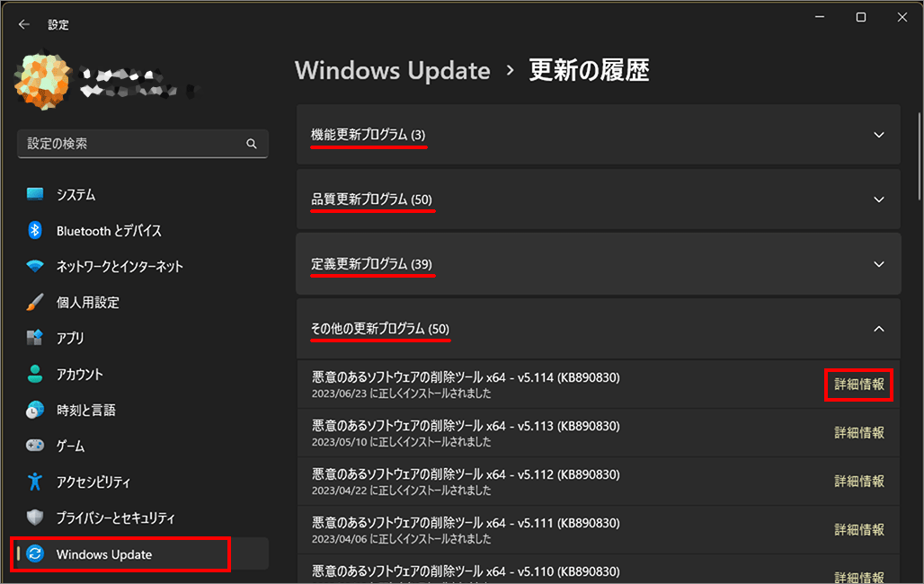This screenshot has height=584, width=924.
Task: Click the ネットワークとインターネット Wi-Fi icon
Action: (x=35, y=266)
